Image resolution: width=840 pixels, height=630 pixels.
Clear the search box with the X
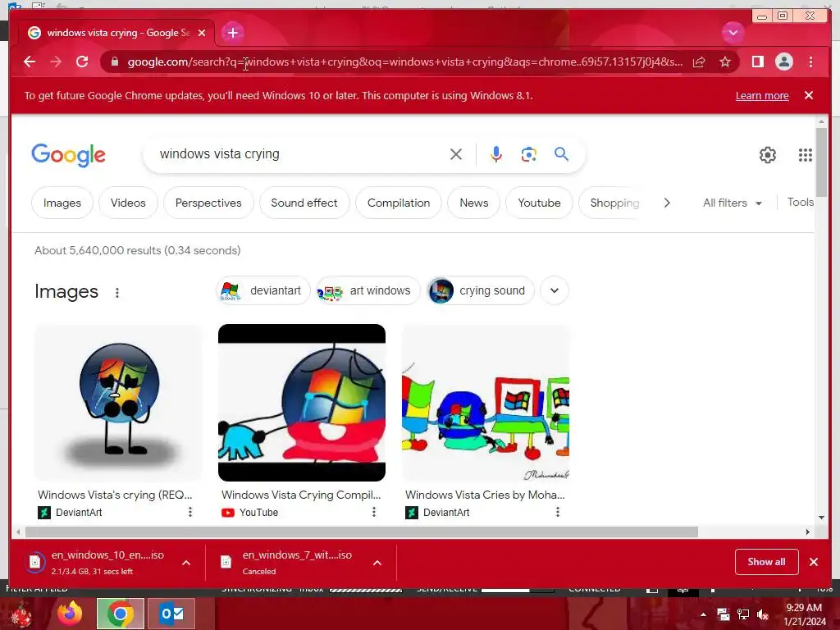pos(456,154)
